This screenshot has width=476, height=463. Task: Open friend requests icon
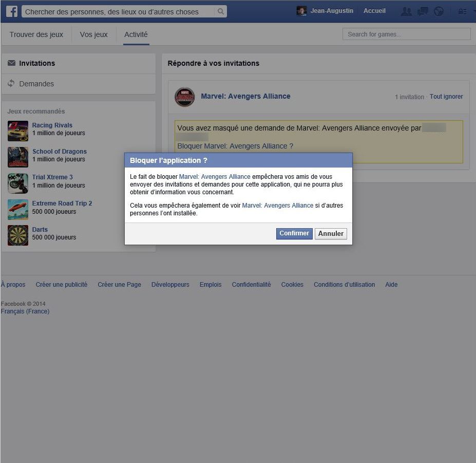point(407,11)
